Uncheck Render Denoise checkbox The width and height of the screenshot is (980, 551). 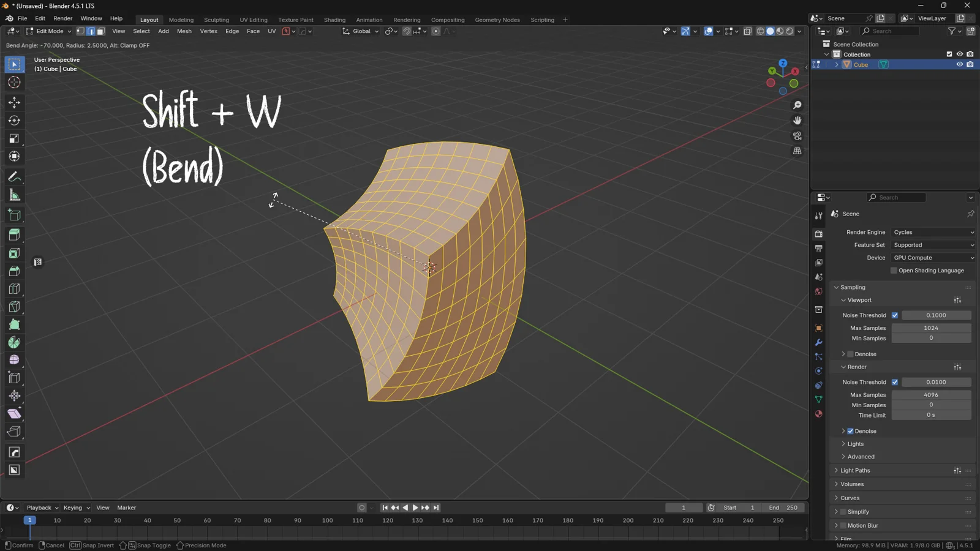(850, 431)
